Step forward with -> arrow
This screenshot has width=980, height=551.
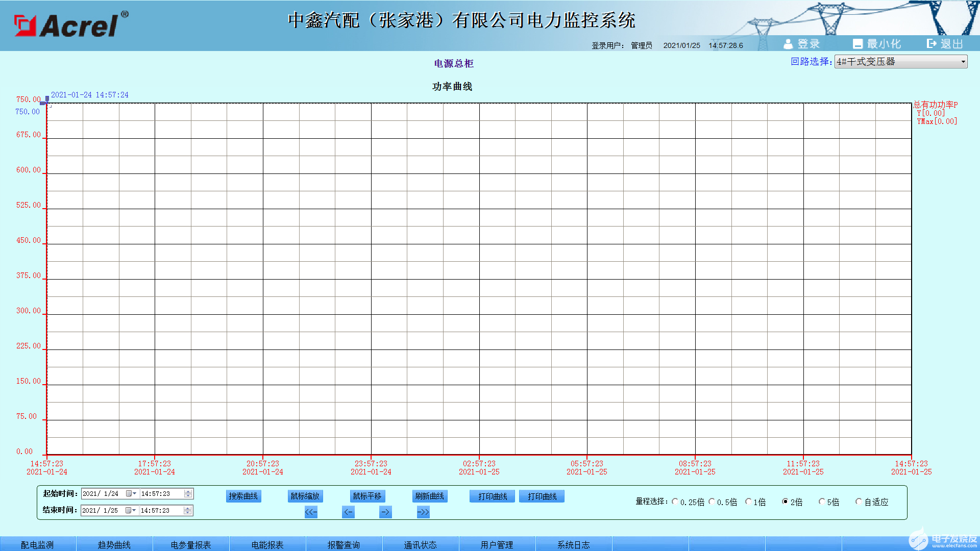[385, 512]
